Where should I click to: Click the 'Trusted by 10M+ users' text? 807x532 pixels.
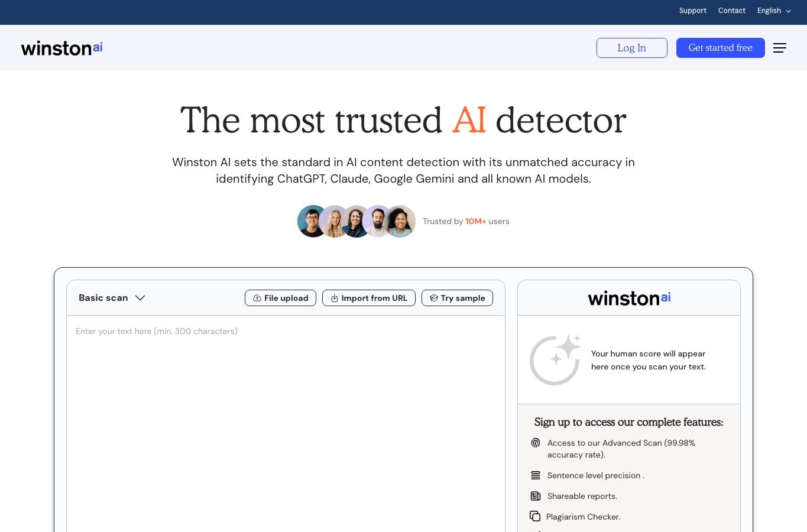[x=466, y=221]
